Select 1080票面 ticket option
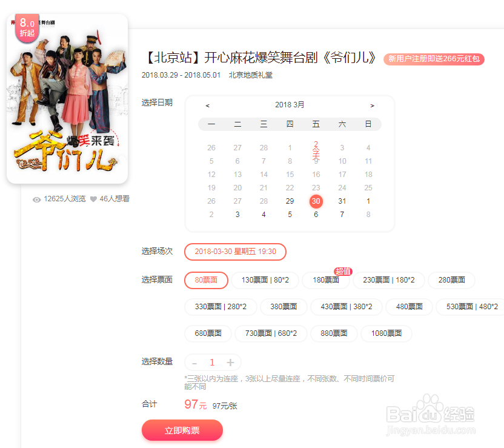The height and width of the screenshot is (448, 504). 386,333
